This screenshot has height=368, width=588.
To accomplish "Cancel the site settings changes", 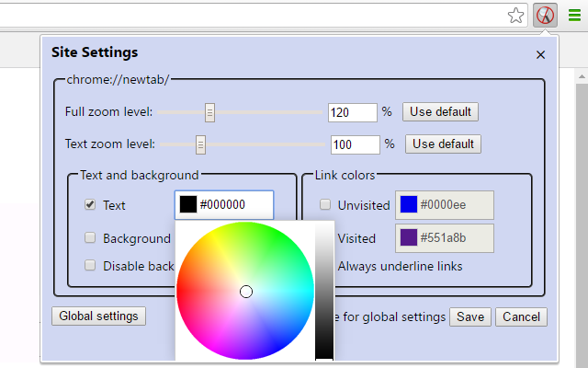I will coord(521,316).
